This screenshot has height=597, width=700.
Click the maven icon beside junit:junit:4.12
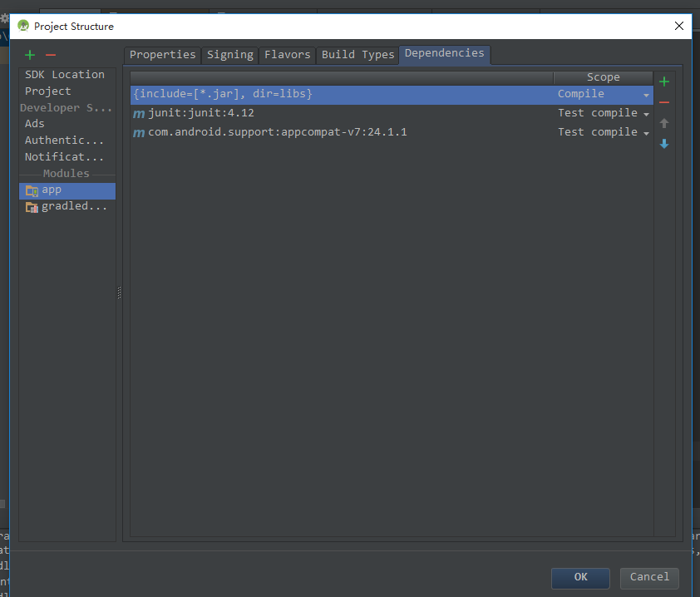point(139,114)
